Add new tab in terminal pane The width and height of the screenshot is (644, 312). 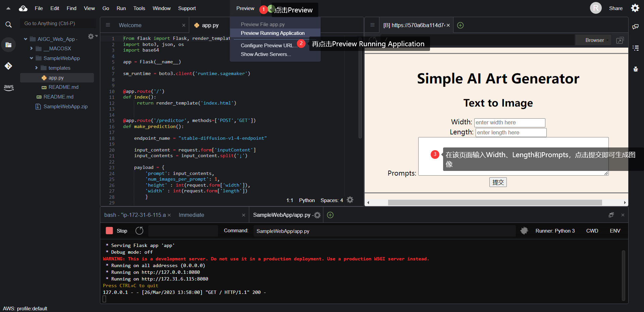(x=330, y=215)
